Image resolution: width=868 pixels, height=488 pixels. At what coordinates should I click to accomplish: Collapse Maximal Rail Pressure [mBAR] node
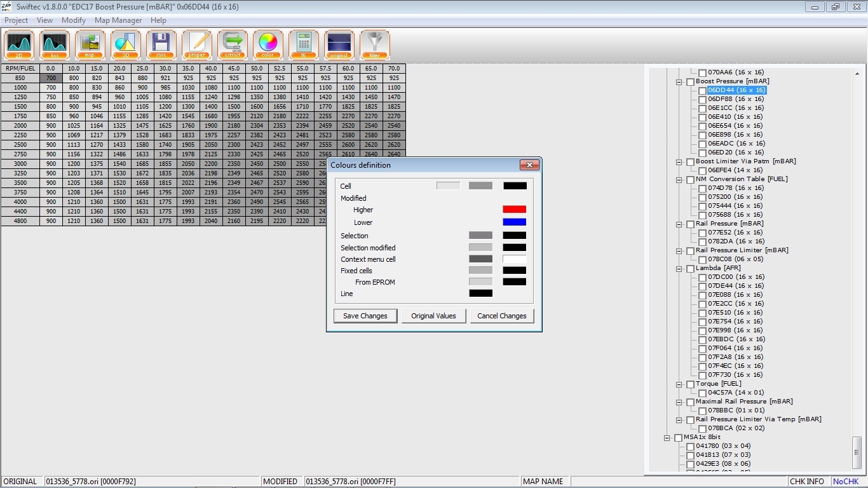679,402
